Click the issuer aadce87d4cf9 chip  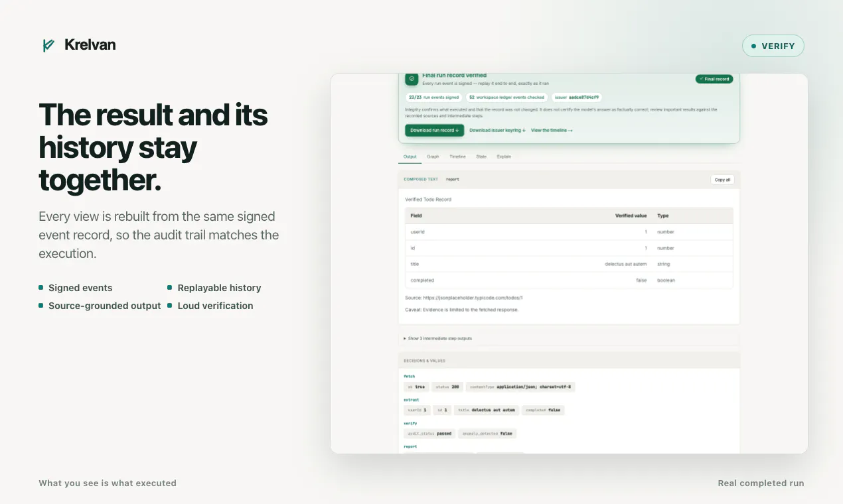click(x=577, y=97)
